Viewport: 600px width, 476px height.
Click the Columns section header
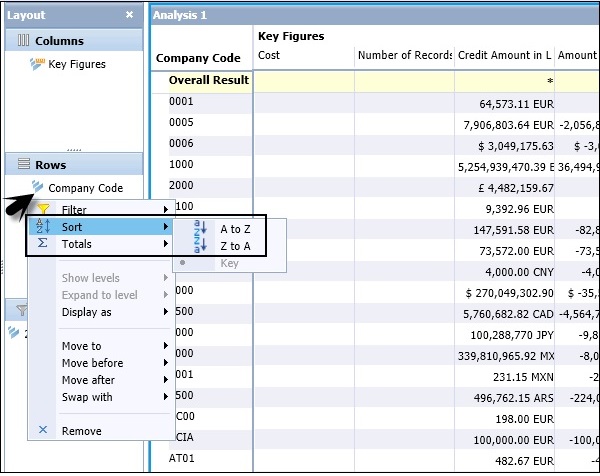pyautogui.click(x=59, y=41)
